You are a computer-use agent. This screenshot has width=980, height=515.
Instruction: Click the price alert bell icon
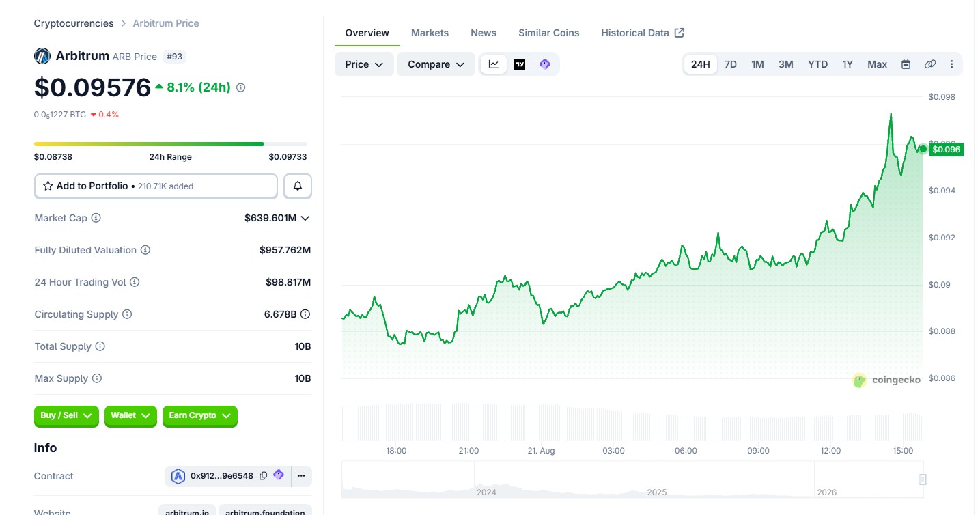point(298,186)
